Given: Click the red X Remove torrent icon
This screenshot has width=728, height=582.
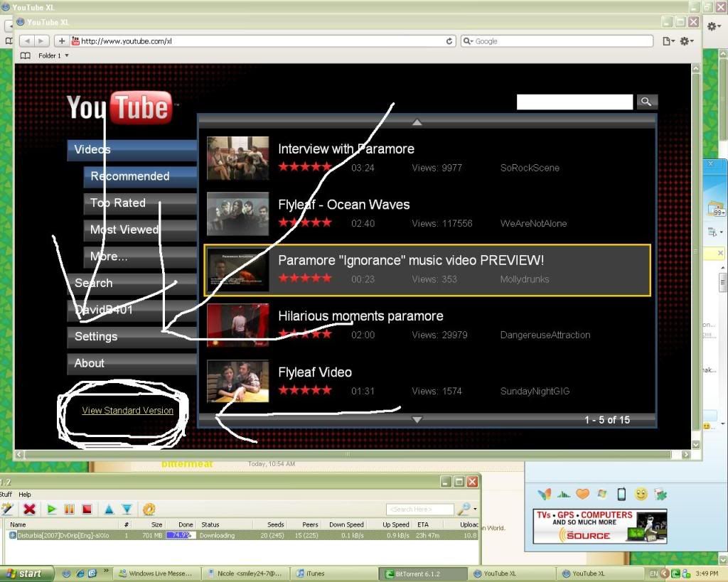Looking at the screenshot, I should [x=29, y=509].
